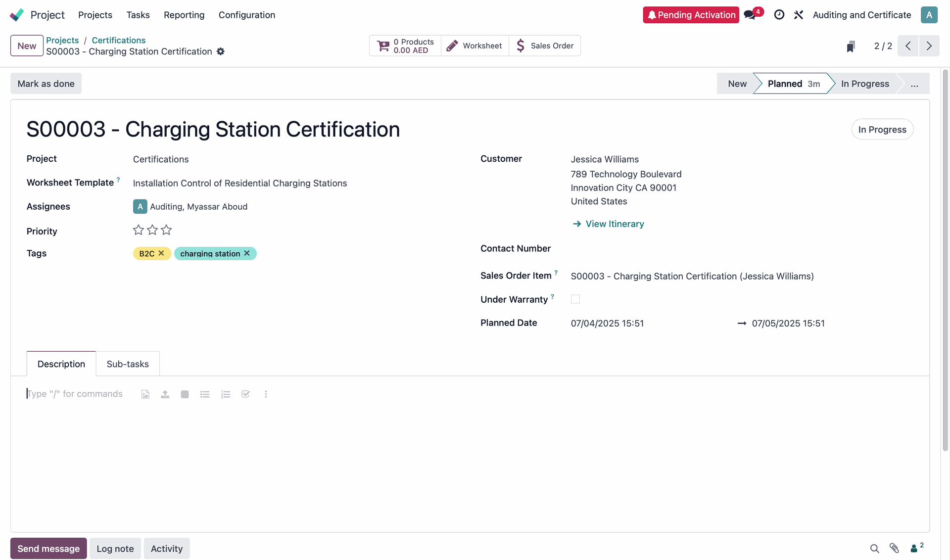Follow the View Itinerary link

(x=614, y=224)
